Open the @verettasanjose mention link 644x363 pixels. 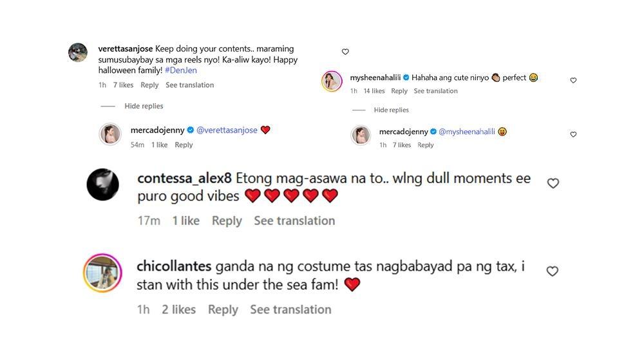(x=227, y=130)
